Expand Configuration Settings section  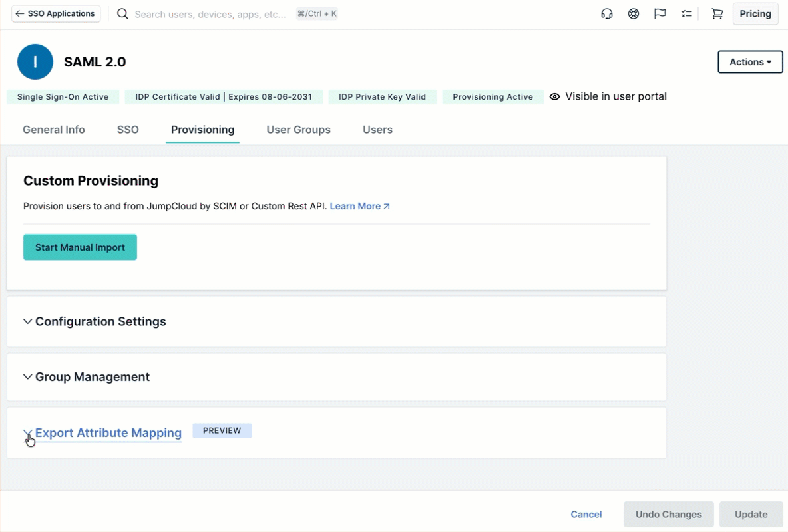point(95,321)
